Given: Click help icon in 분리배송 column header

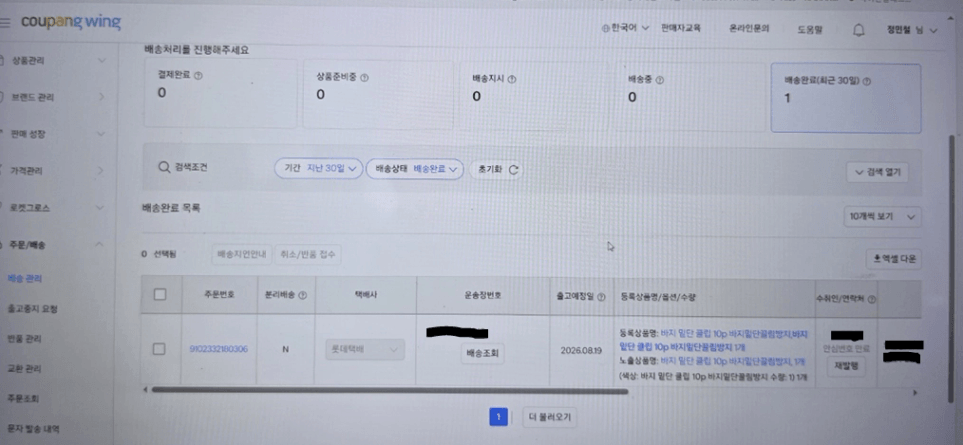Looking at the screenshot, I should click(302, 295).
